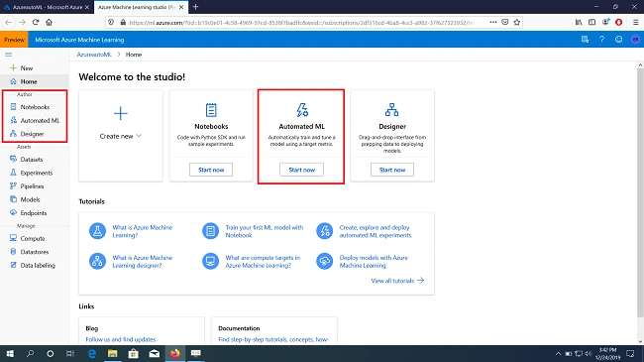
Task: Open 'What is Azure Machine Learning designer?' tutorial
Action: click(x=143, y=261)
